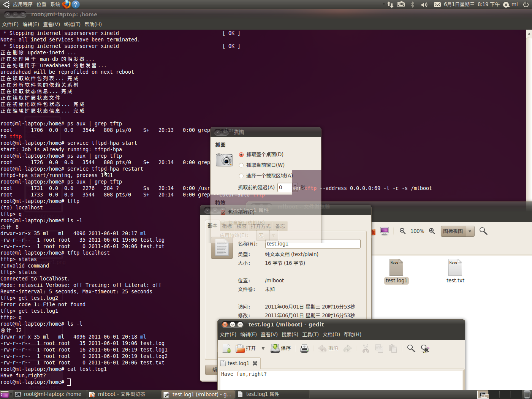Viewport: 532px width, 399px height.
Task: Open terminal 编辑(E) menu
Action: point(31,24)
